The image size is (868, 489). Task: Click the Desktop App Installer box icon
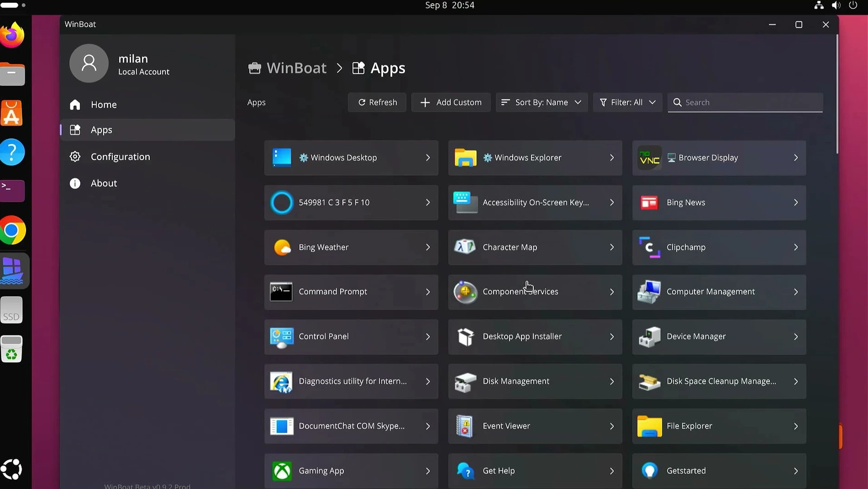[x=465, y=336]
